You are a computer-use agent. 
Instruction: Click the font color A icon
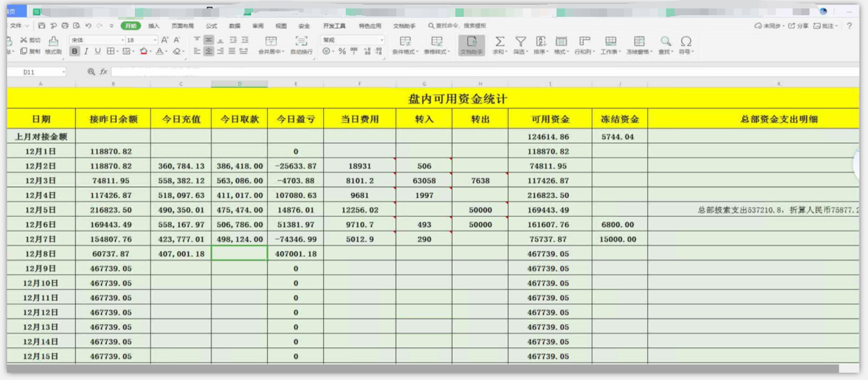coord(161,51)
